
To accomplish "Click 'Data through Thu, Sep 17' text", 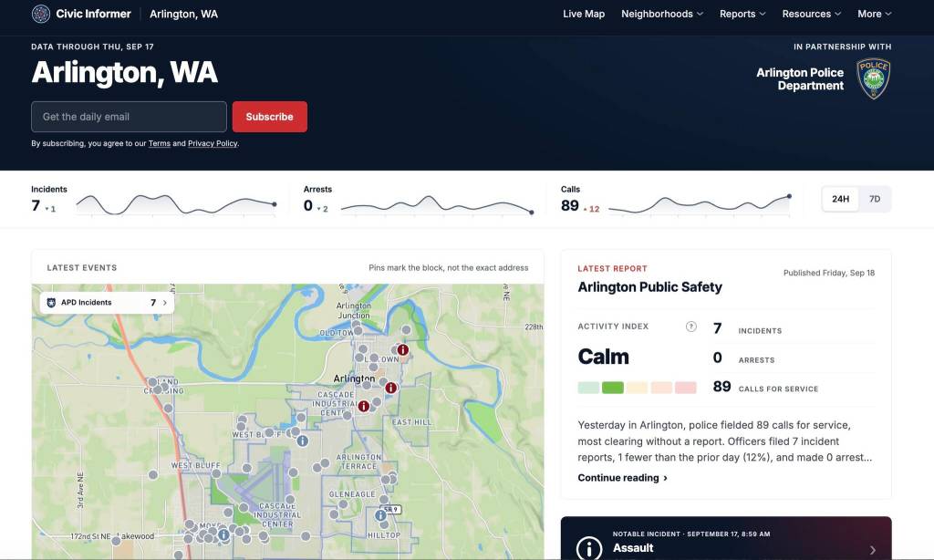I will (92, 47).
